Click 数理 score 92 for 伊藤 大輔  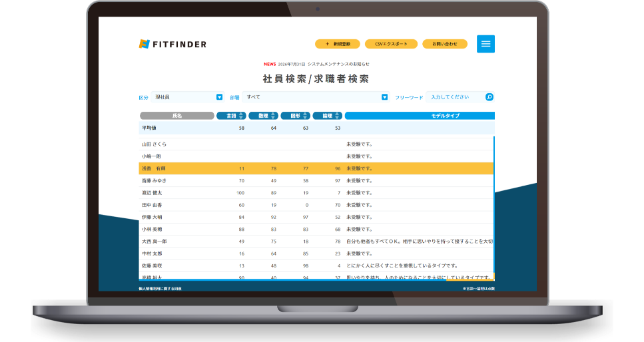[274, 217]
